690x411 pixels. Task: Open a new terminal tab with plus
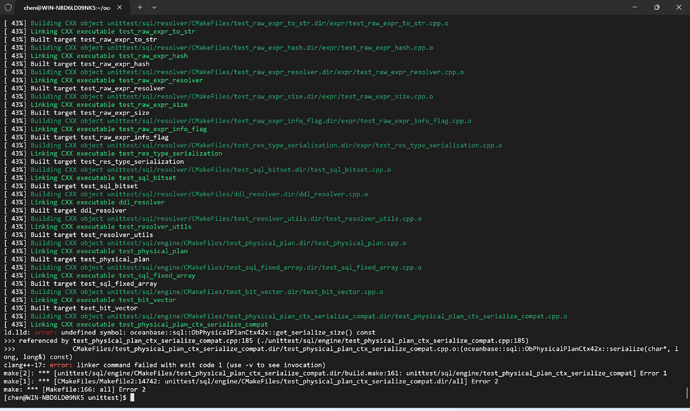click(139, 7)
